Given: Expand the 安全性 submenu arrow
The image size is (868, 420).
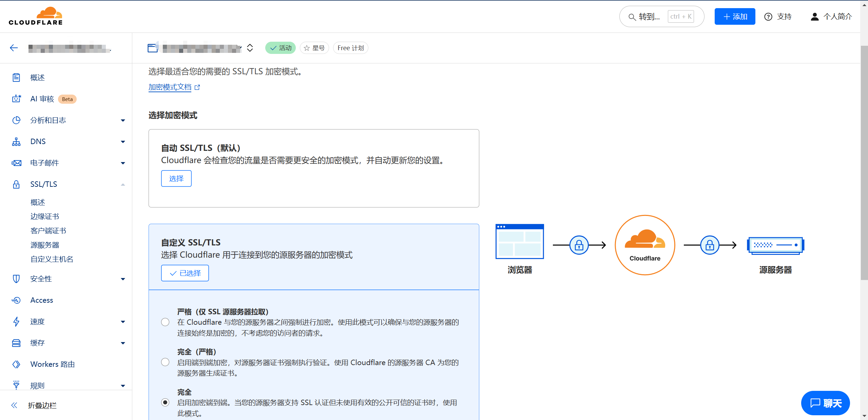Looking at the screenshot, I should click(123, 279).
